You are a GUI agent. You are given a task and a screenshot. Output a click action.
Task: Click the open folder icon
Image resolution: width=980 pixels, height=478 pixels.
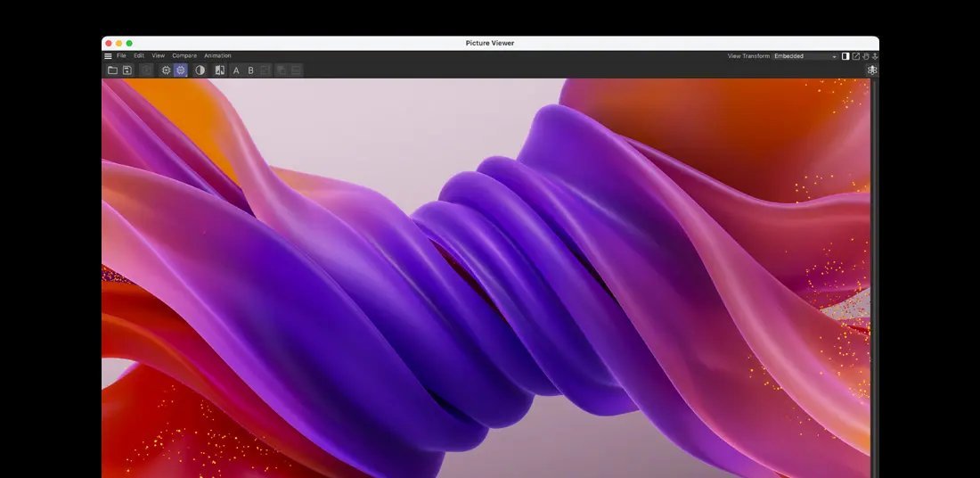pos(112,70)
